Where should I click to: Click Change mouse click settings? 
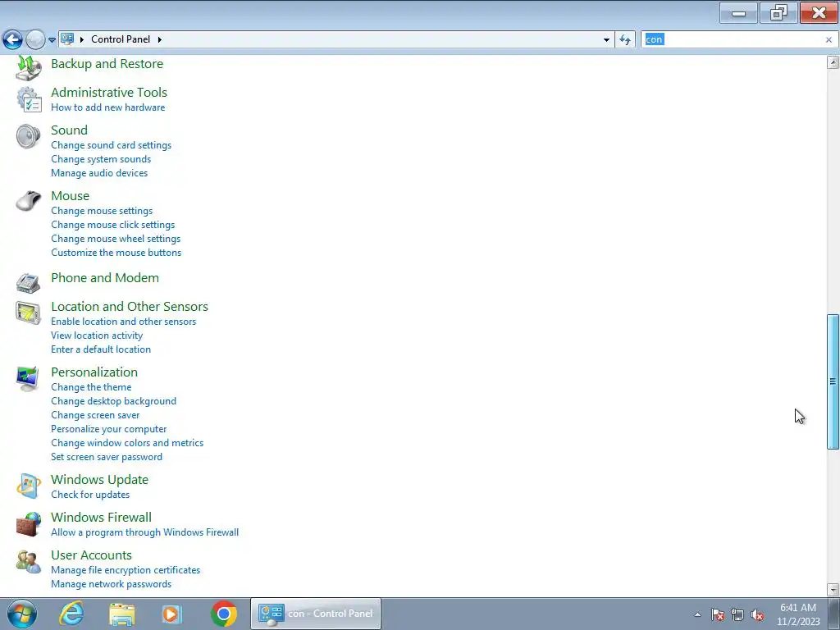coord(112,225)
